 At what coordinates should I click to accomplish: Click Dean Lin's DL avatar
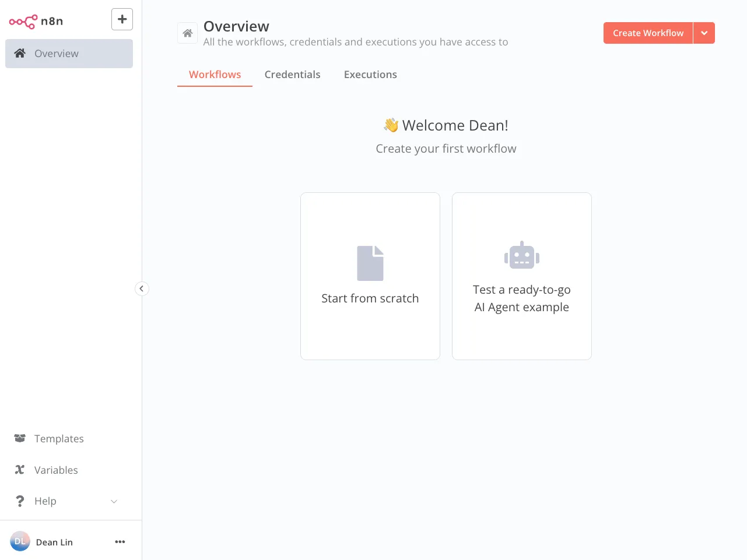20,541
